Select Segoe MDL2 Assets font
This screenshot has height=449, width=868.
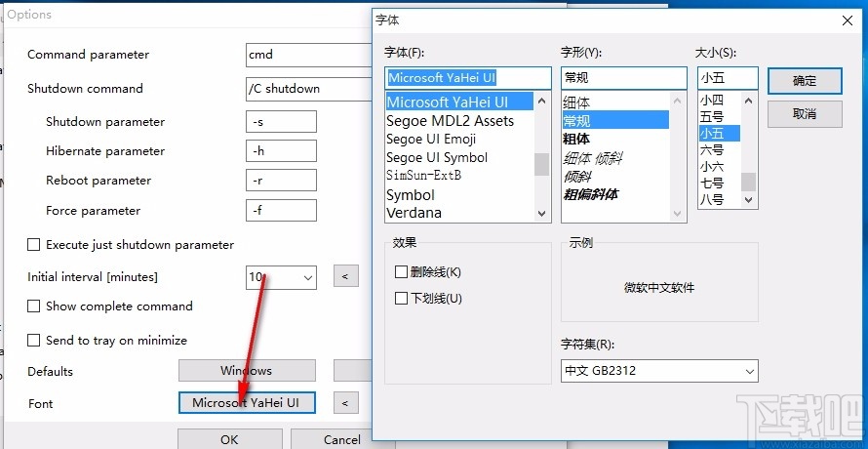459,121
